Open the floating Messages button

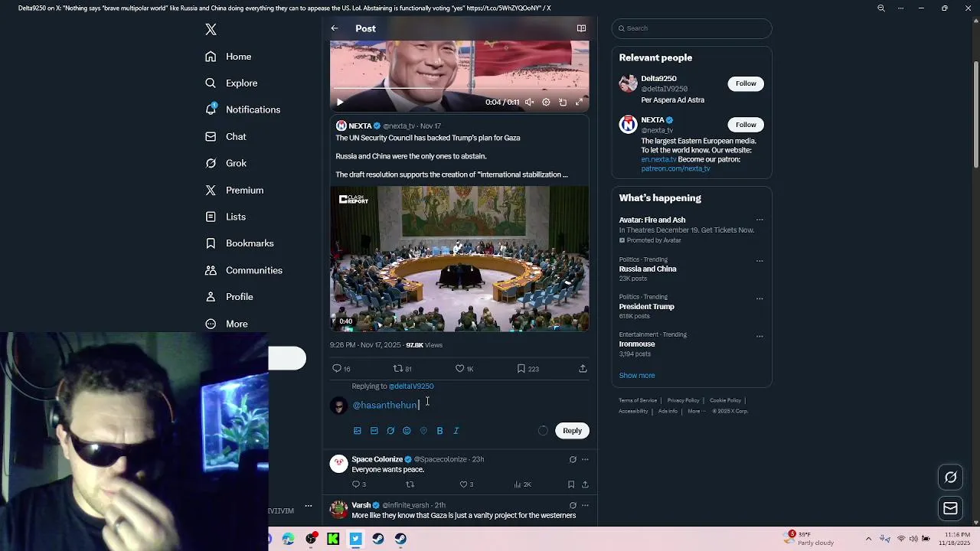[951, 508]
